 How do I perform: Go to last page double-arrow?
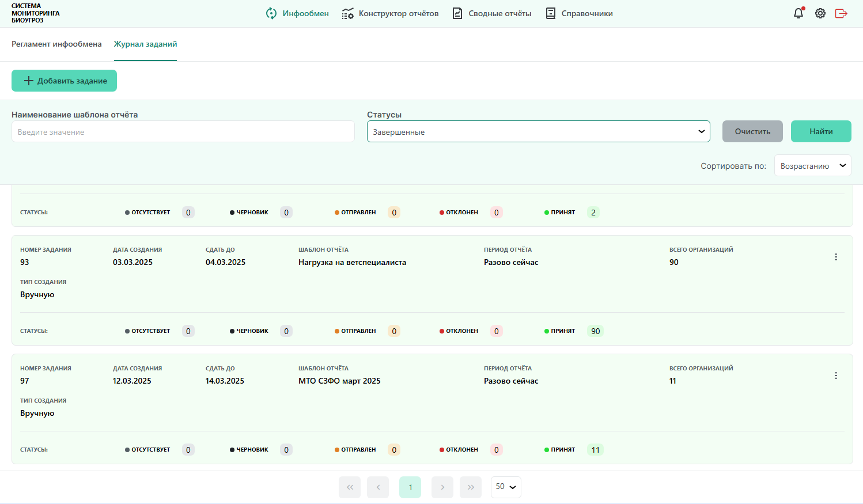(471, 487)
